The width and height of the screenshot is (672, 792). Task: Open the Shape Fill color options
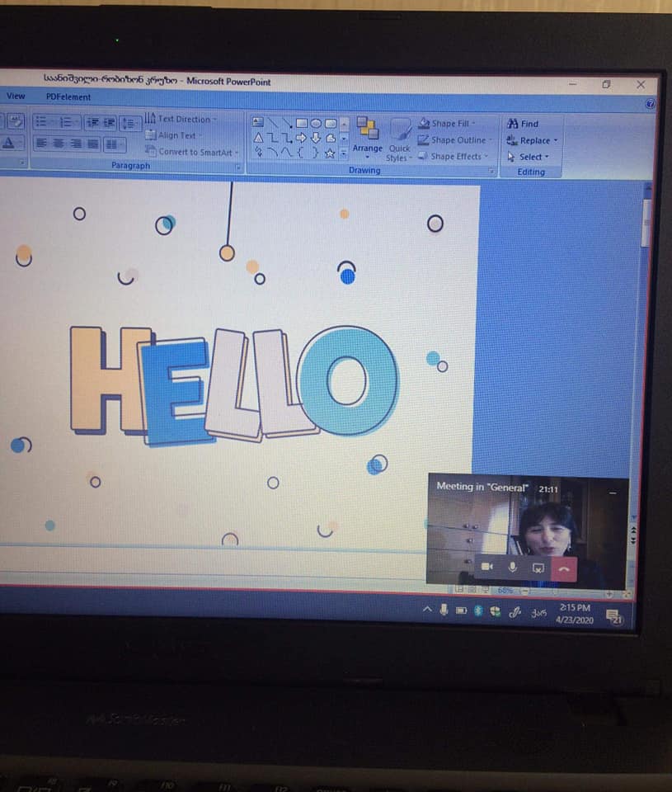448,123
